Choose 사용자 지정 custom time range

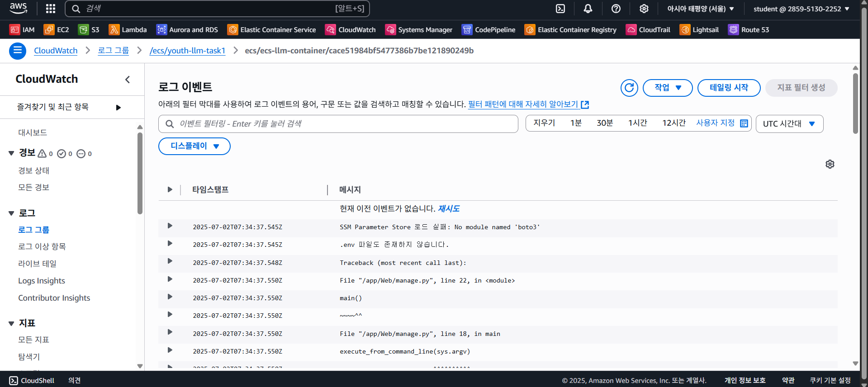(715, 123)
